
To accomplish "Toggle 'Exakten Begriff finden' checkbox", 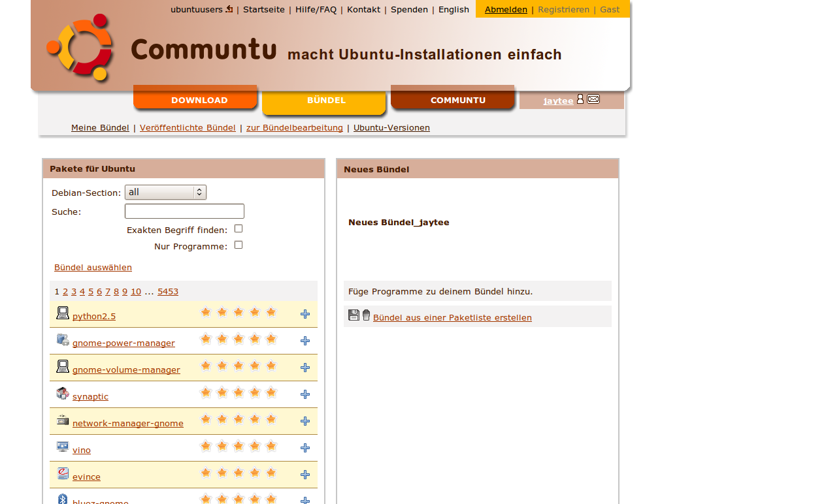I will 239,228.
